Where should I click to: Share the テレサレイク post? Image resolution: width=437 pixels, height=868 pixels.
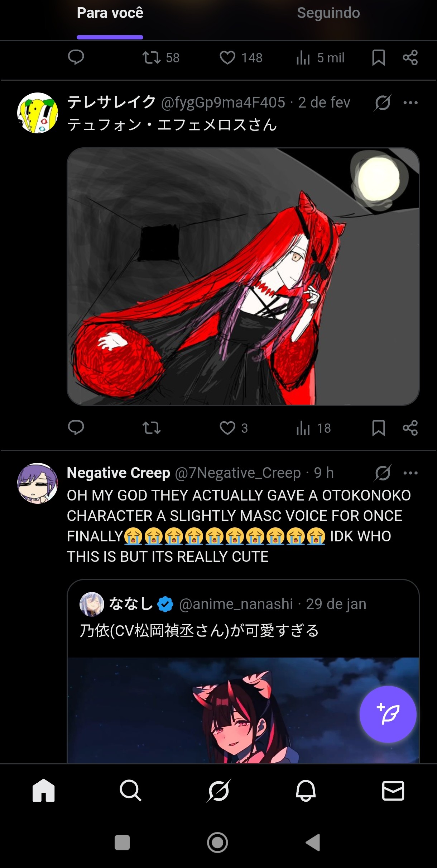[x=410, y=428]
